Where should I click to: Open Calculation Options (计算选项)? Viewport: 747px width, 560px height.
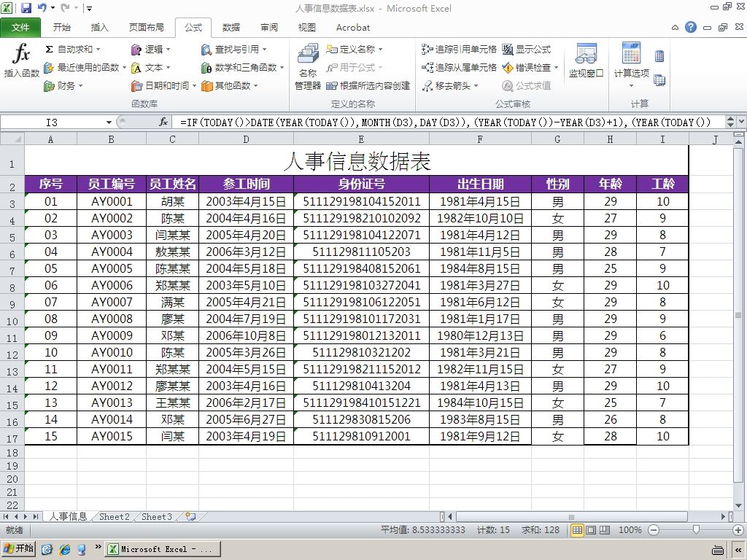631,66
